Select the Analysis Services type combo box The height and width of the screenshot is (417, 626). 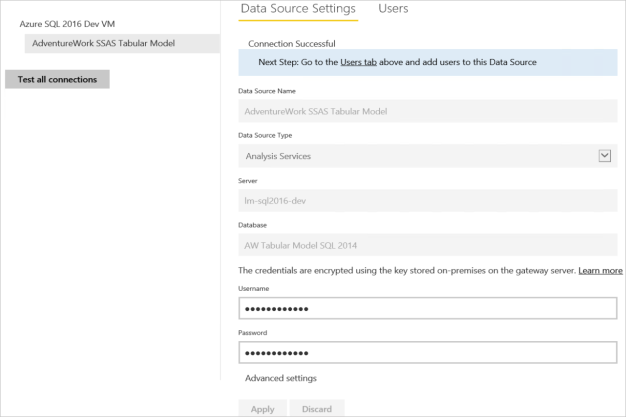pos(420,156)
